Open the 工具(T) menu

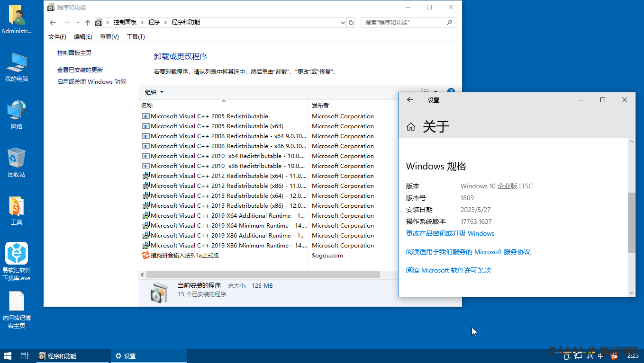pyautogui.click(x=136, y=37)
